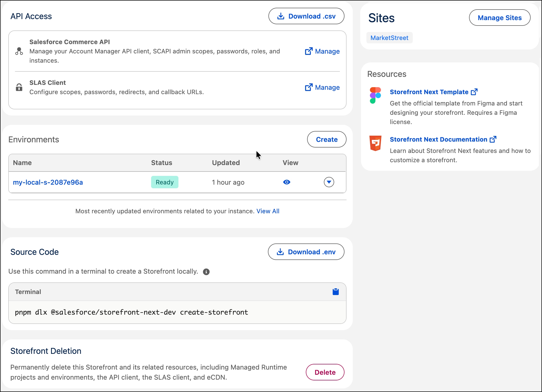Image resolution: width=542 pixels, height=392 pixels.
Task: Click the Download .csv button
Action: 306,16
